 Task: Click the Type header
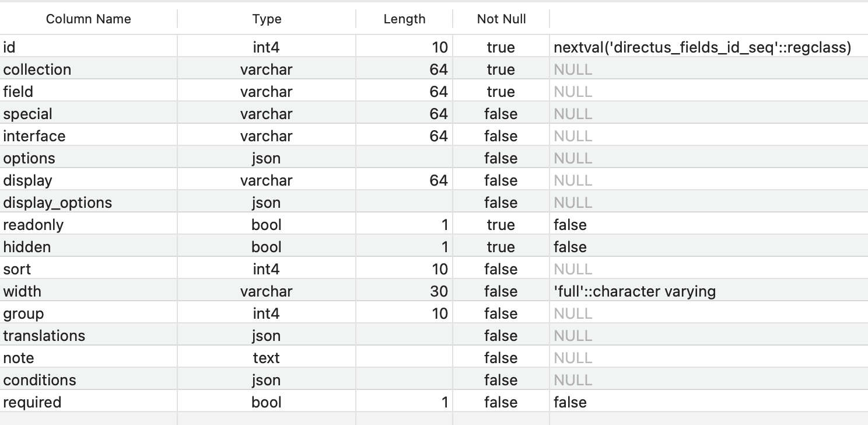[267, 19]
